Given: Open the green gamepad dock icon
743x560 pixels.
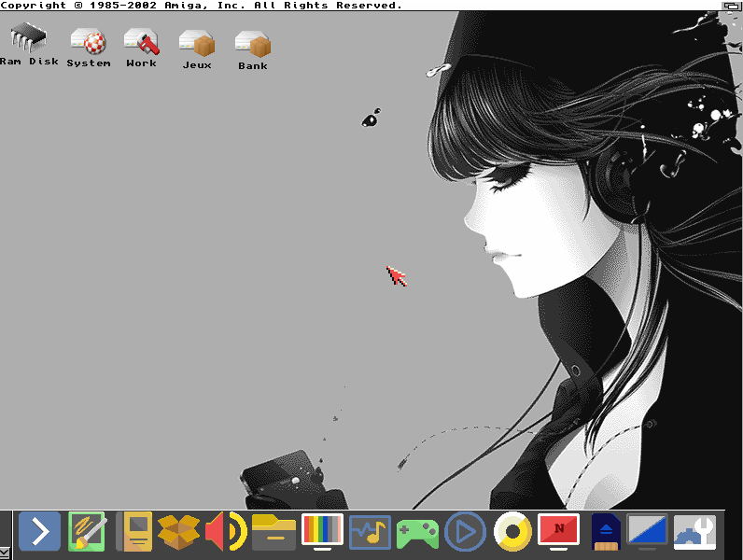Looking at the screenshot, I should tap(417, 534).
